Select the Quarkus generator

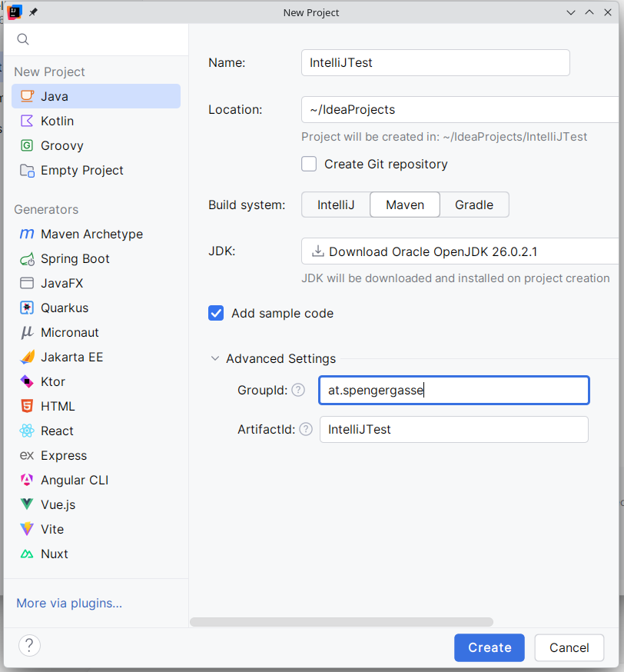96,308
